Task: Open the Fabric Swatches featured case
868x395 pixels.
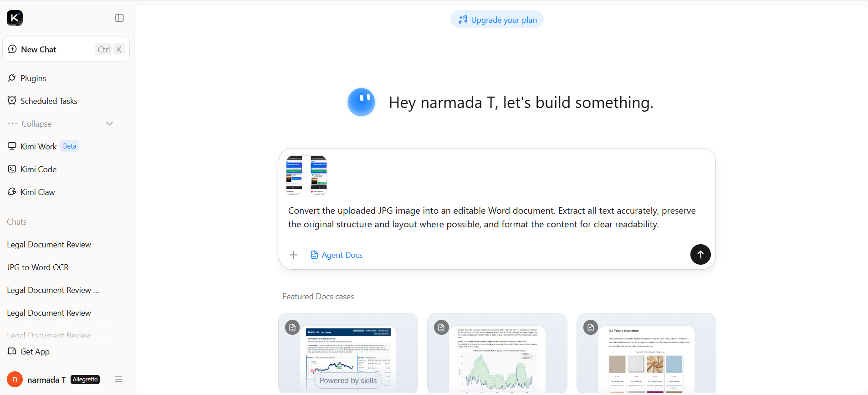Action: point(646,353)
